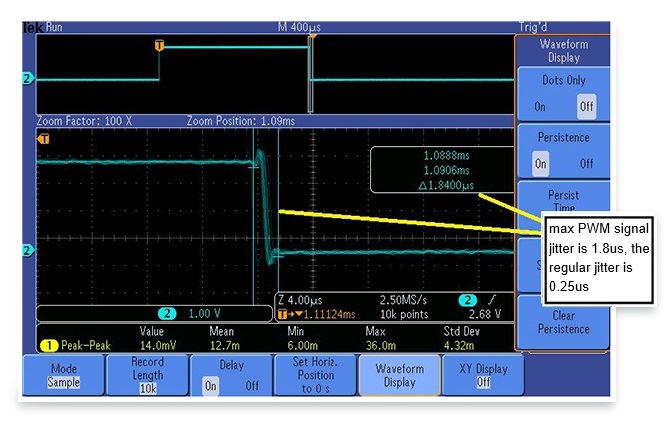Click the orange trigger T marker in overview waveform
This screenshot has height=431, width=666.
coord(159,45)
